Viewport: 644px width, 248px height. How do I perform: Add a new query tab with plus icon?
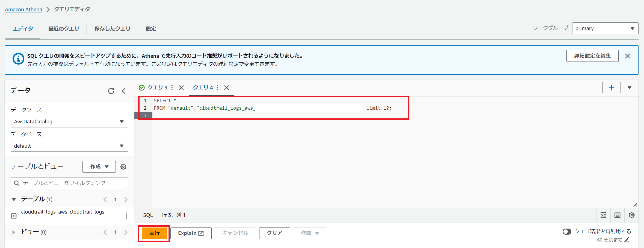click(x=611, y=88)
